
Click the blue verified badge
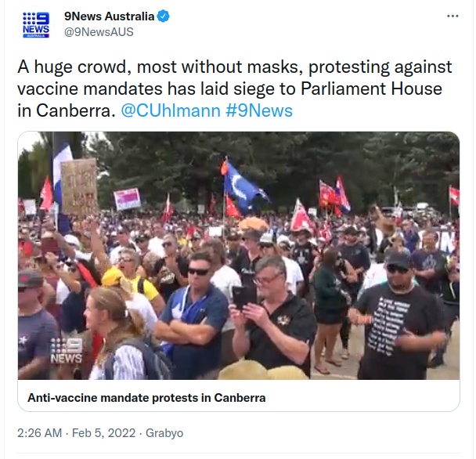point(163,16)
